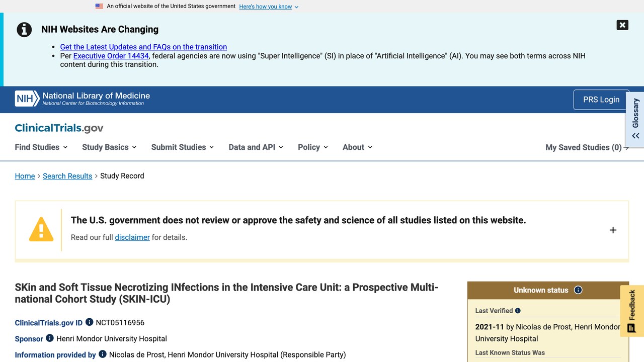644x362 pixels.
Task: Click the info icon beside Last Verified
Action: tap(518, 311)
